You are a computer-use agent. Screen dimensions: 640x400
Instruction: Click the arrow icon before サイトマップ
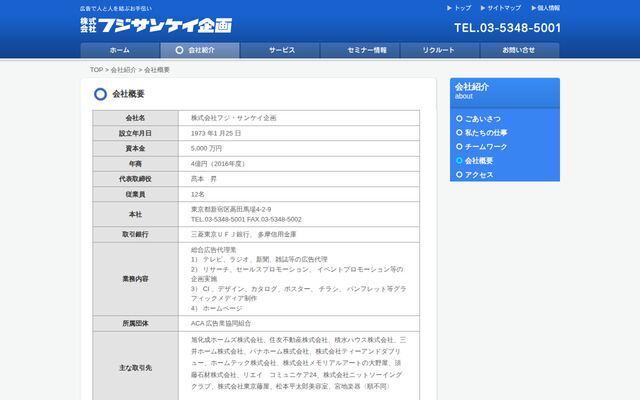pyautogui.click(x=483, y=8)
